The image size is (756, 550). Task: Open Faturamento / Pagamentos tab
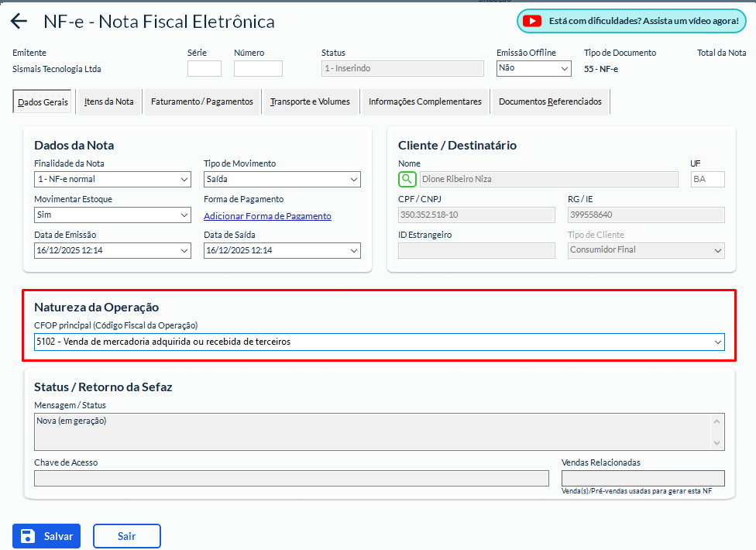(201, 101)
